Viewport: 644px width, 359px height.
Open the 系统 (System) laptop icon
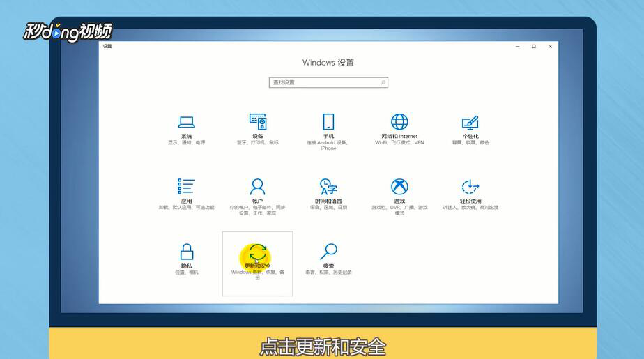click(186, 122)
